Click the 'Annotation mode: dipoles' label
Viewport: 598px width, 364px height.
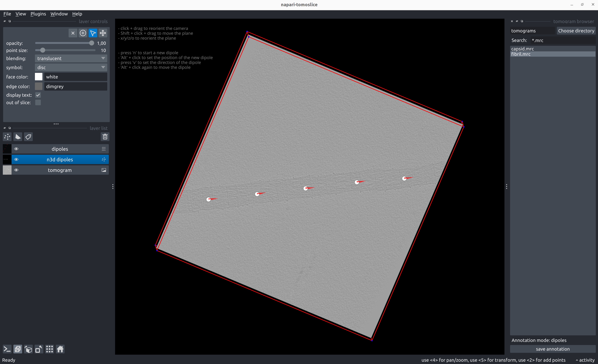(x=539, y=340)
